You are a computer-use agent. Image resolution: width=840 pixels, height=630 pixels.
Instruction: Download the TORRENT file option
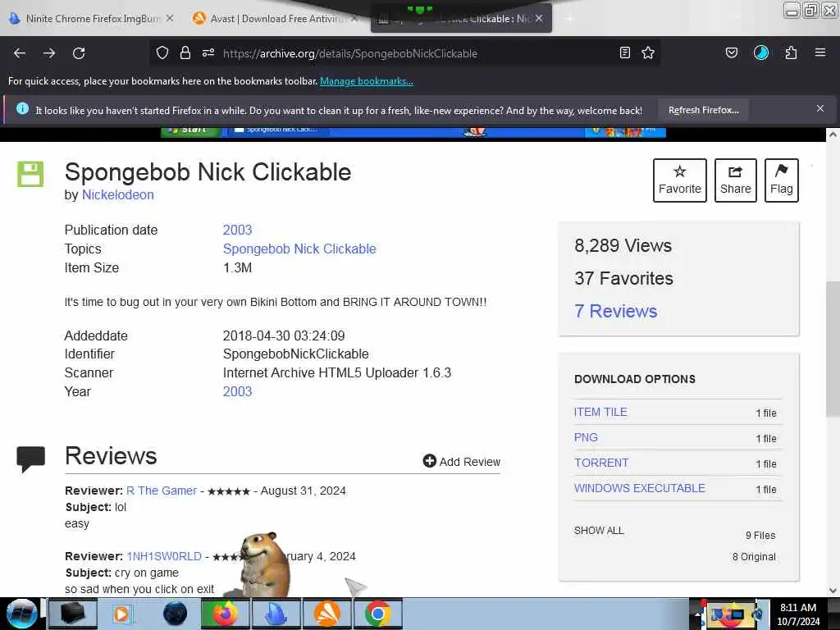[x=601, y=463]
